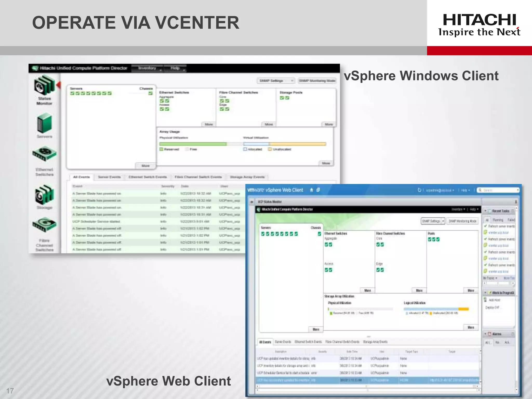This screenshot has height=399, width=532.
Task: Click Chassis status check in Windows Client
Action: point(150,93)
